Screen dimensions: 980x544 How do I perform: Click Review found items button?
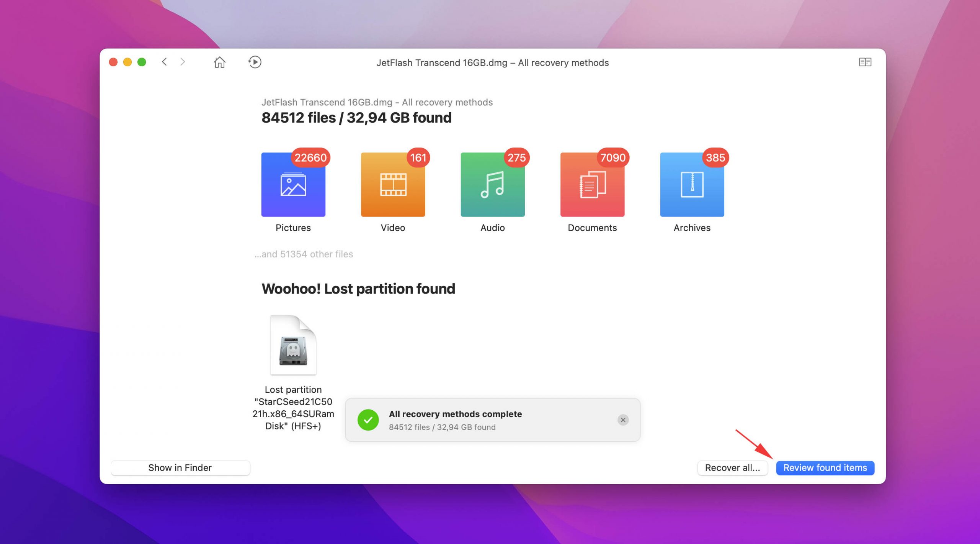pos(825,468)
